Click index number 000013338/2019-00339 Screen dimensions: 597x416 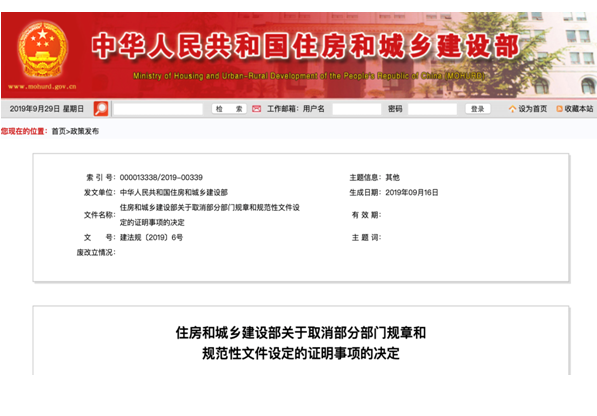[161, 177]
